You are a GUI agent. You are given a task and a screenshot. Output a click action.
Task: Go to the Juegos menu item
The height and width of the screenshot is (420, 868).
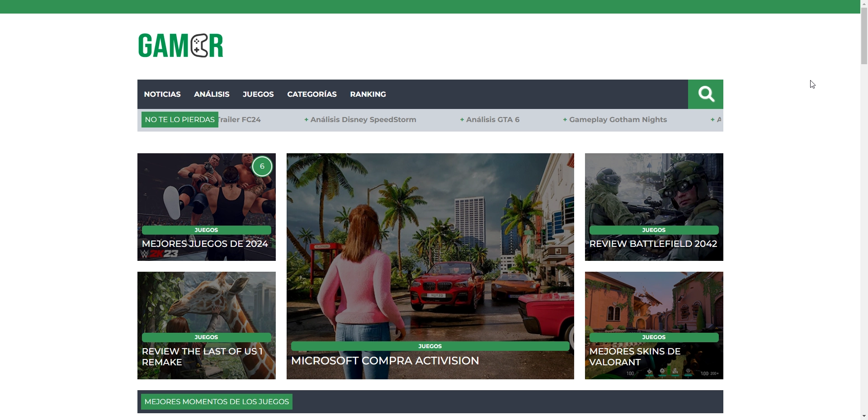[x=258, y=94]
